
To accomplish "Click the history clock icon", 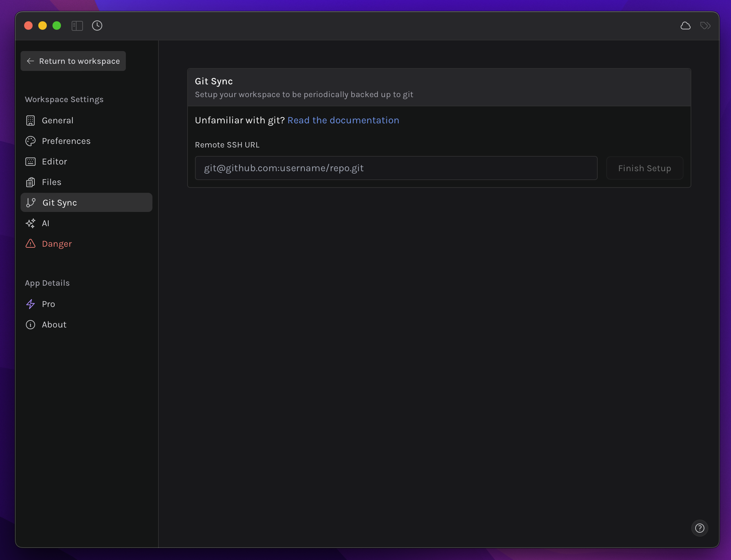I will [x=97, y=25].
